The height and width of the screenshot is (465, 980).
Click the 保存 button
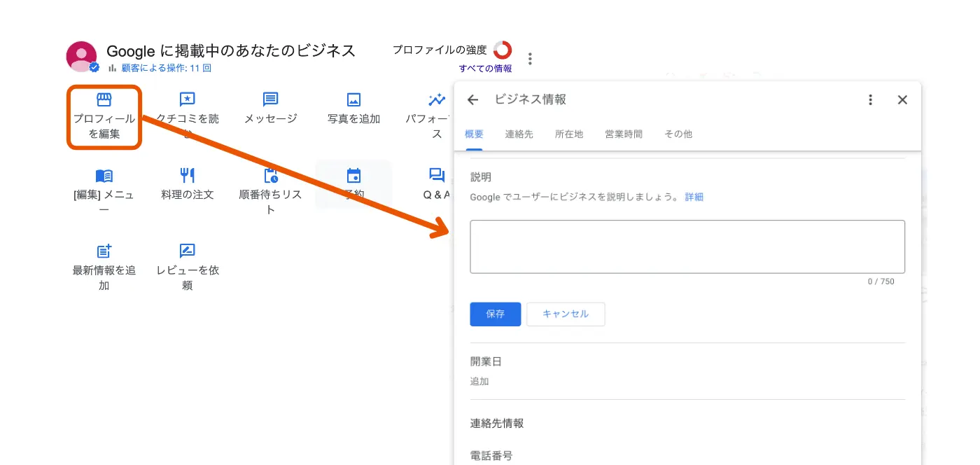496,314
